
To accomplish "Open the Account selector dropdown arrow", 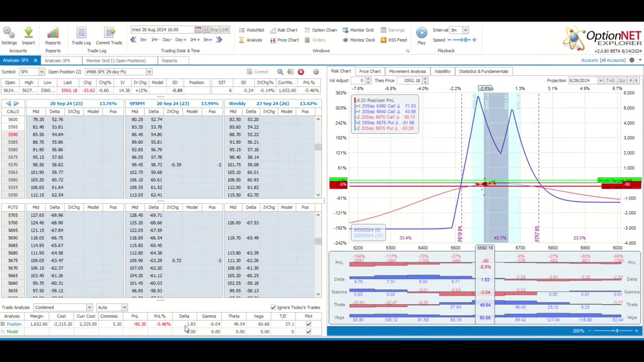I will pyautogui.click(x=639, y=60).
